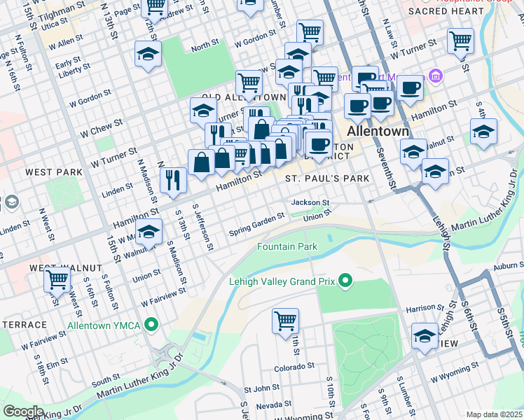
Task: Select the Colorado St label
Action: tap(294, 367)
